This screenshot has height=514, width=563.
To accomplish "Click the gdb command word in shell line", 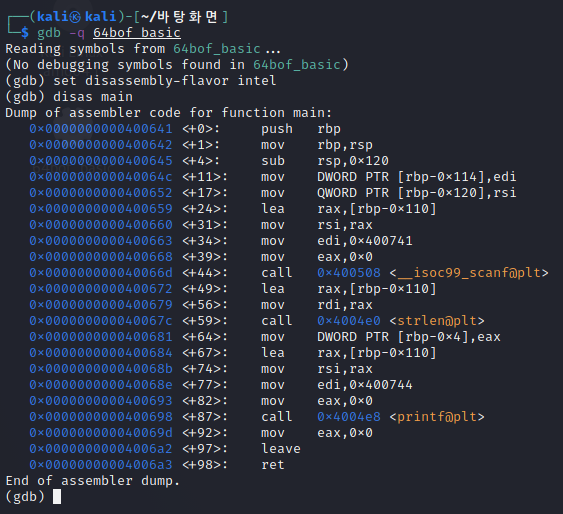I will (x=49, y=33).
